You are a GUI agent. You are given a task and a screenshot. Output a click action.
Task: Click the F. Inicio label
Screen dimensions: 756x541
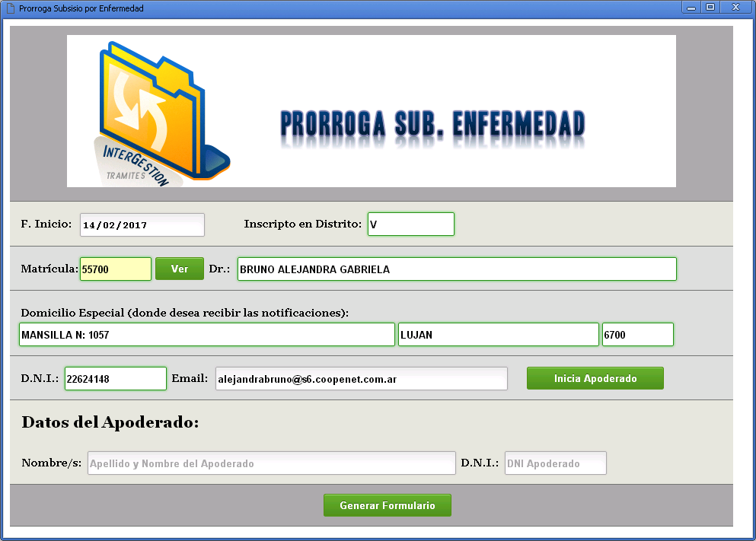[x=46, y=224]
